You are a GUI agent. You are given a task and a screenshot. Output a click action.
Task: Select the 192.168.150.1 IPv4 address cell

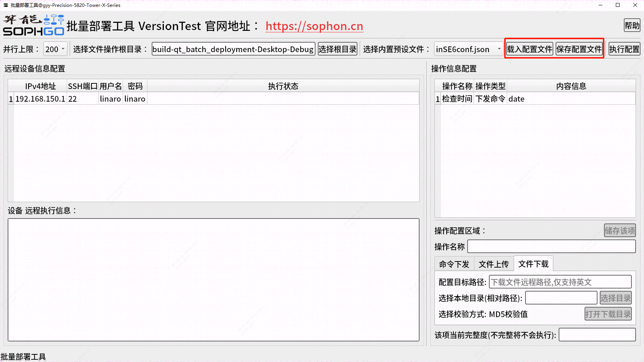[40, 99]
